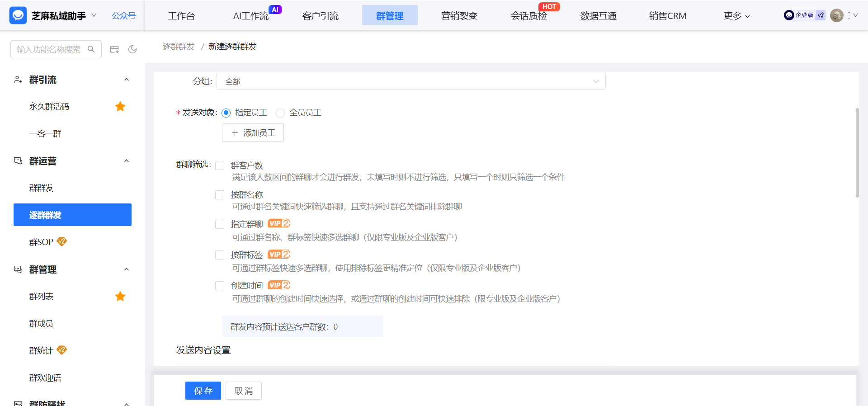Select the 指定员工 radio button
The width and height of the screenshot is (868, 406).
(x=226, y=113)
